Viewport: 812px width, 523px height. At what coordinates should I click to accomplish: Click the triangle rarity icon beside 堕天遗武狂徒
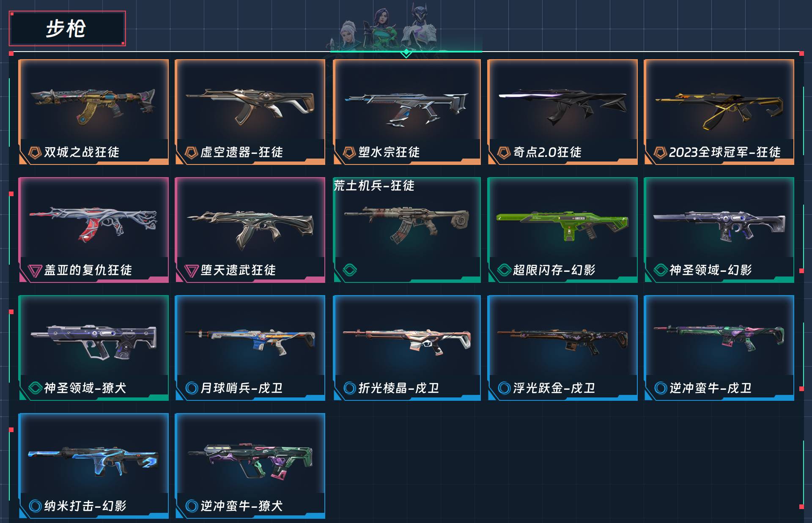click(x=191, y=271)
